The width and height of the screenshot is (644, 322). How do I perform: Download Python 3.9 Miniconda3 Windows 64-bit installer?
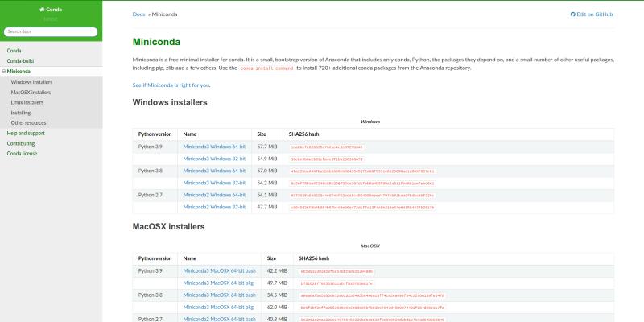coord(214,147)
